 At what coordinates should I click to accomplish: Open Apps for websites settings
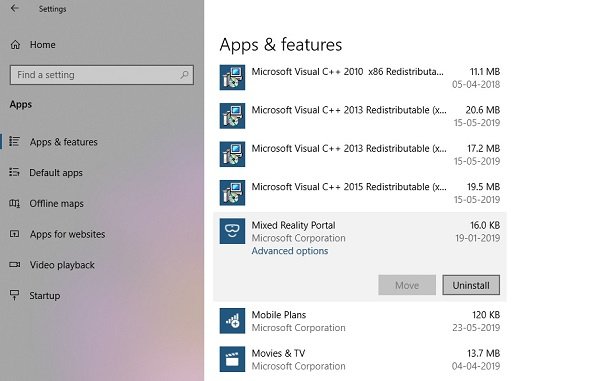click(x=67, y=234)
